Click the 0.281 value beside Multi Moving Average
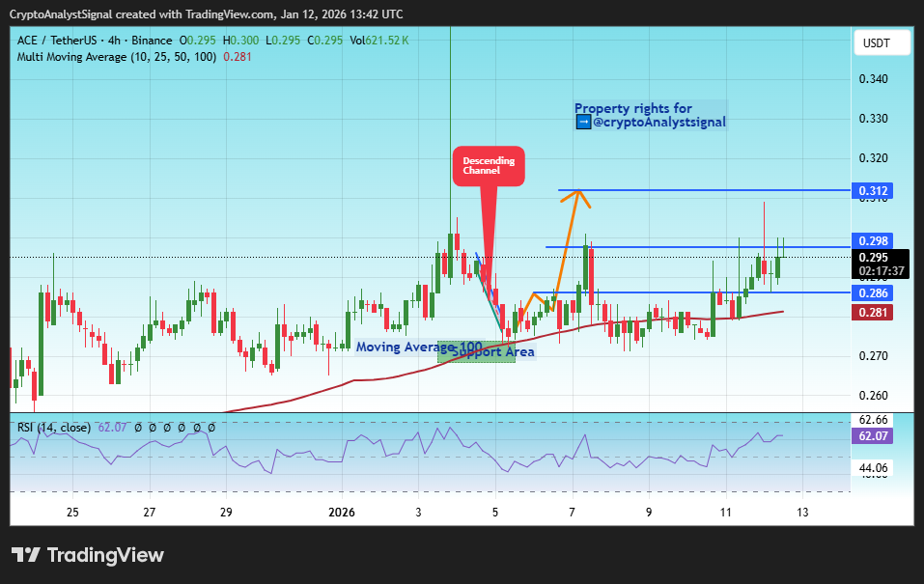Image resolution: width=924 pixels, height=584 pixels. tap(238, 57)
